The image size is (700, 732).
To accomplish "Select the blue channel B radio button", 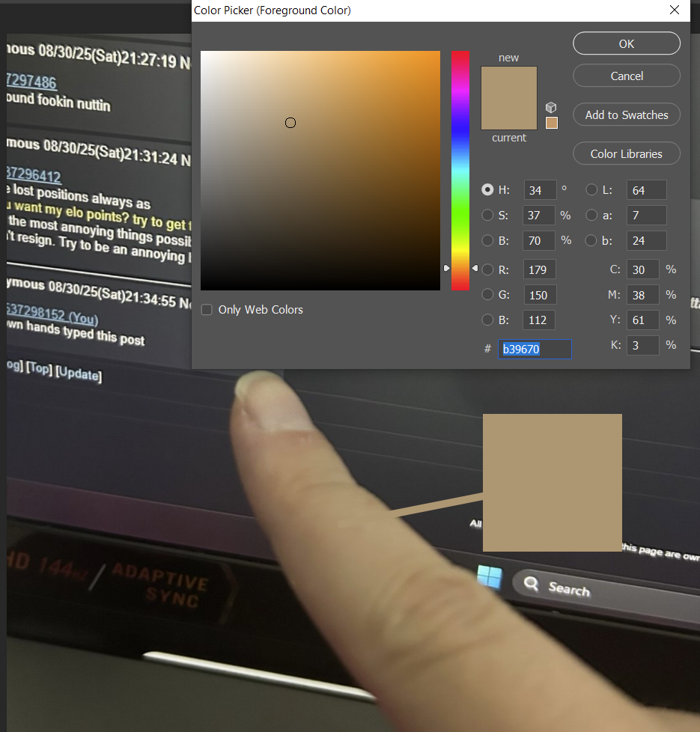I will pyautogui.click(x=487, y=320).
